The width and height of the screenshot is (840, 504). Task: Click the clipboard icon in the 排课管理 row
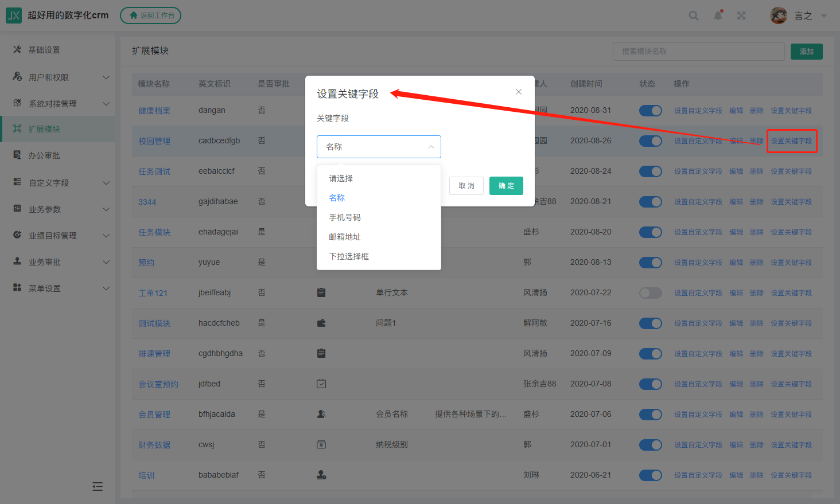pyautogui.click(x=321, y=353)
